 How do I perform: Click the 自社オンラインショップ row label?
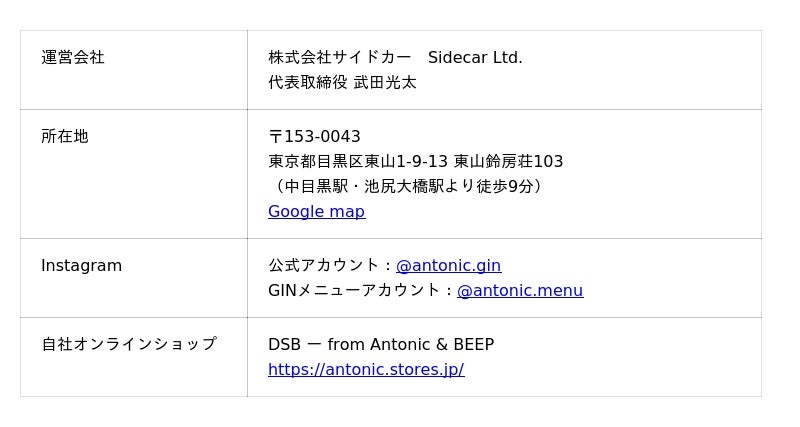pos(128,345)
